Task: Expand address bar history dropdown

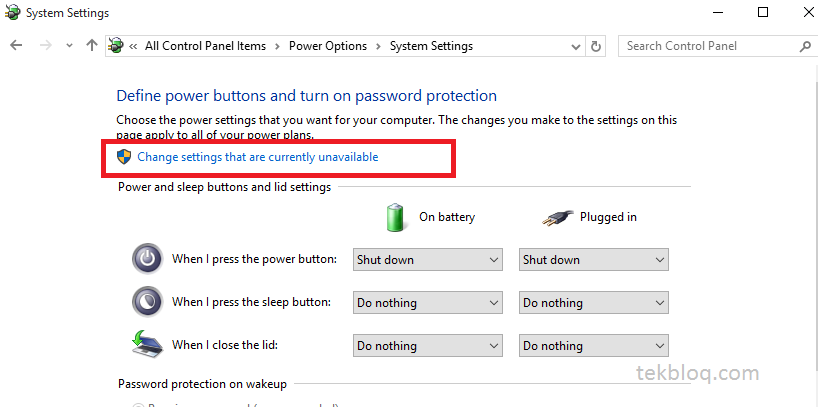Action: click(x=576, y=46)
